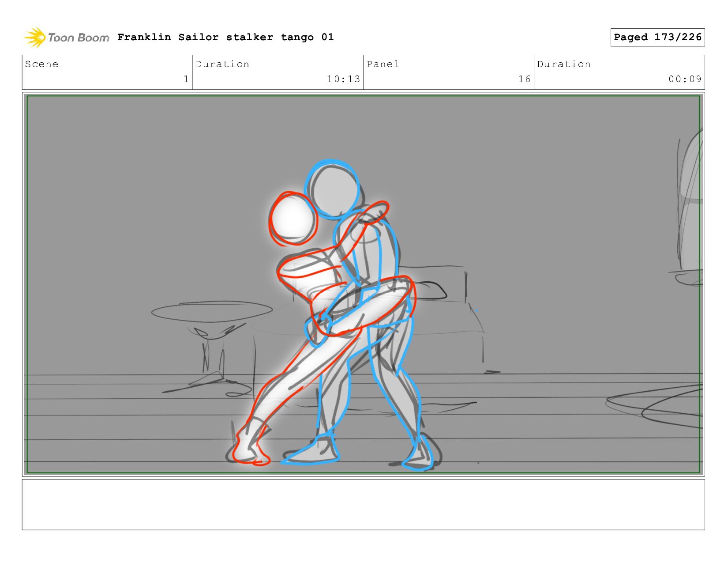728x563 pixels.
Task: Select the title 'Franklin Sailor stalker tango 01'
Action: pyautogui.click(x=225, y=37)
